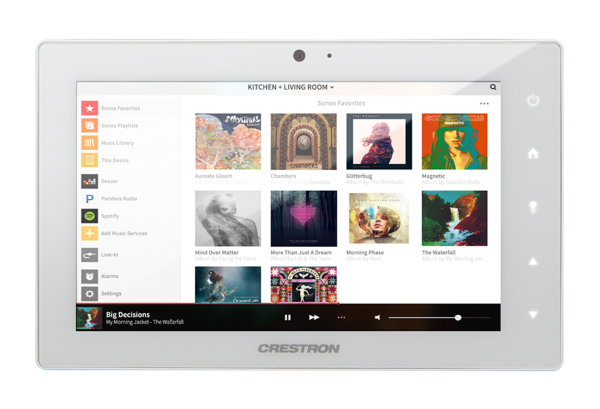Open Pandora Radio icon
The width and height of the screenshot is (600, 409).
90,199
